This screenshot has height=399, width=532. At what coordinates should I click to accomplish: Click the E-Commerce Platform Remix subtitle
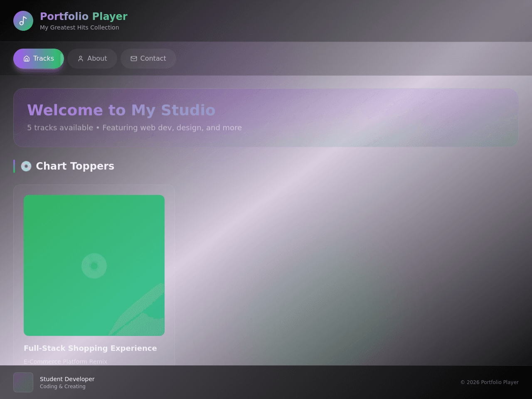(65, 362)
